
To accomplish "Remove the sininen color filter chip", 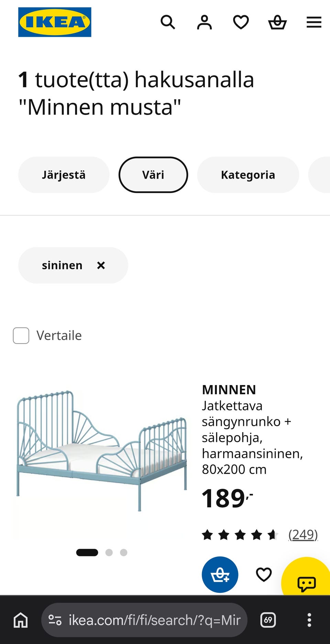I will [101, 265].
